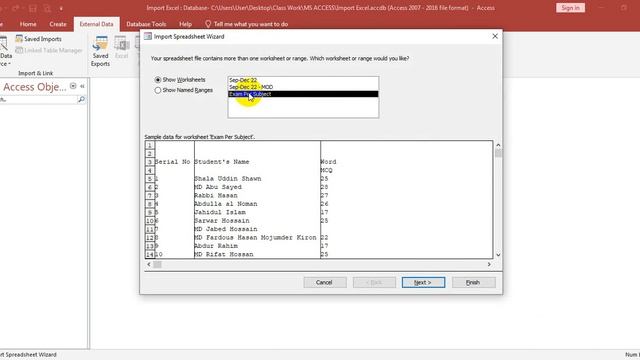
Task: Open the Create ribbon tab
Action: click(x=58, y=24)
